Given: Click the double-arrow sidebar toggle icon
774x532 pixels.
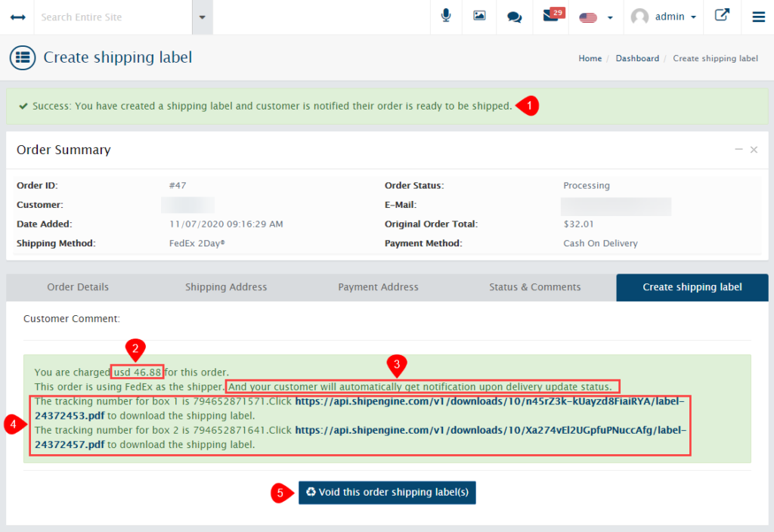Looking at the screenshot, I should pyautogui.click(x=17, y=16).
